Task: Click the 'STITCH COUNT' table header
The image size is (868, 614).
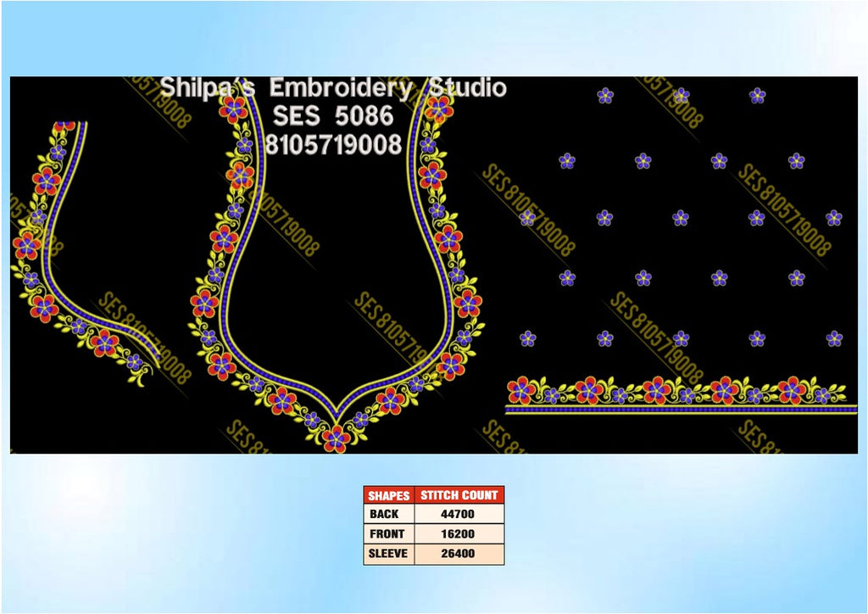Action: tap(459, 495)
